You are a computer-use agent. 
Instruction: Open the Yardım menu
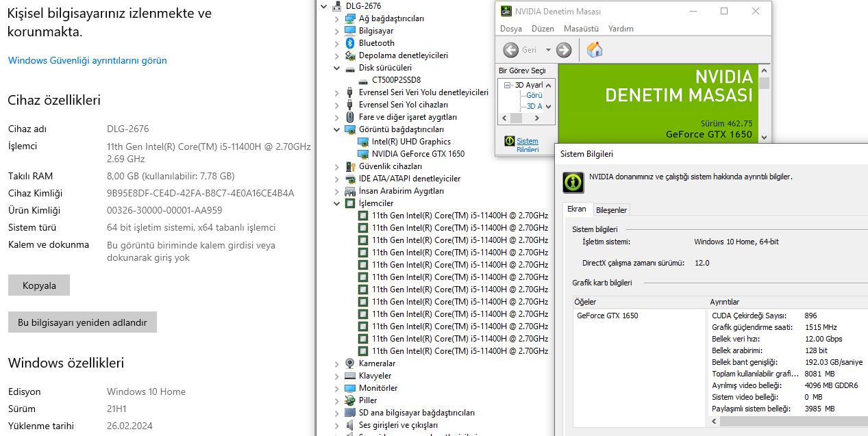click(x=621, y=29)
